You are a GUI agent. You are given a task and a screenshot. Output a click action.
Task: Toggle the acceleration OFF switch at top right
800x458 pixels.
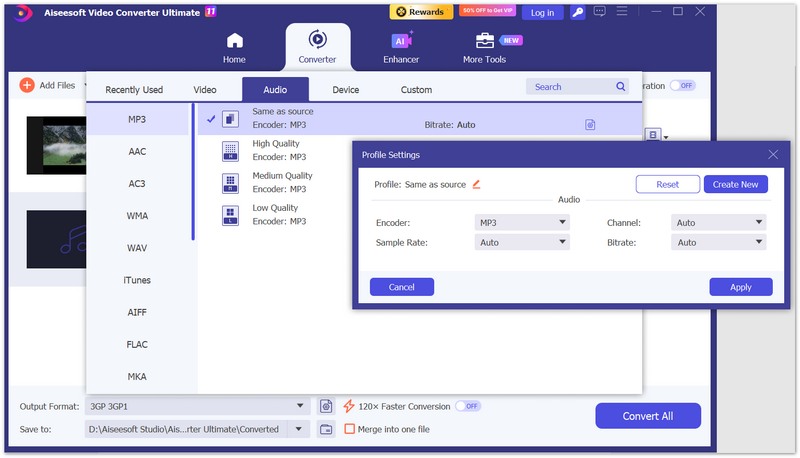[x=683, y=86]
